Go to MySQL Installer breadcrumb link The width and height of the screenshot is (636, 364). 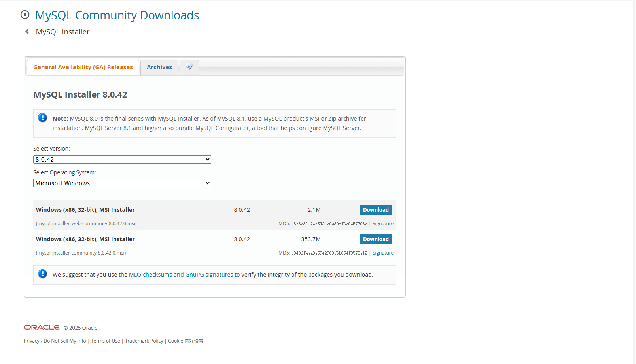click(x=62, y=32)
